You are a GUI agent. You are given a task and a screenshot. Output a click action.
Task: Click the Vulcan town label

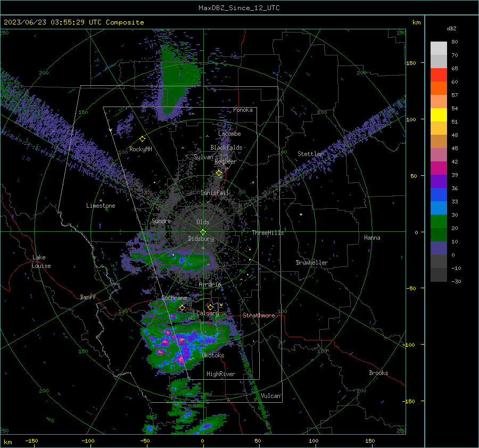coord(271,396)
